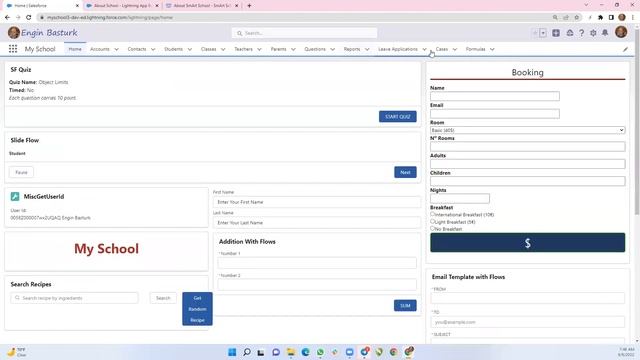Switch to the About School Lightning App browser tab
Image resolution: width=640 pixels, height=360 pixels.
click(x=121, y=6)
